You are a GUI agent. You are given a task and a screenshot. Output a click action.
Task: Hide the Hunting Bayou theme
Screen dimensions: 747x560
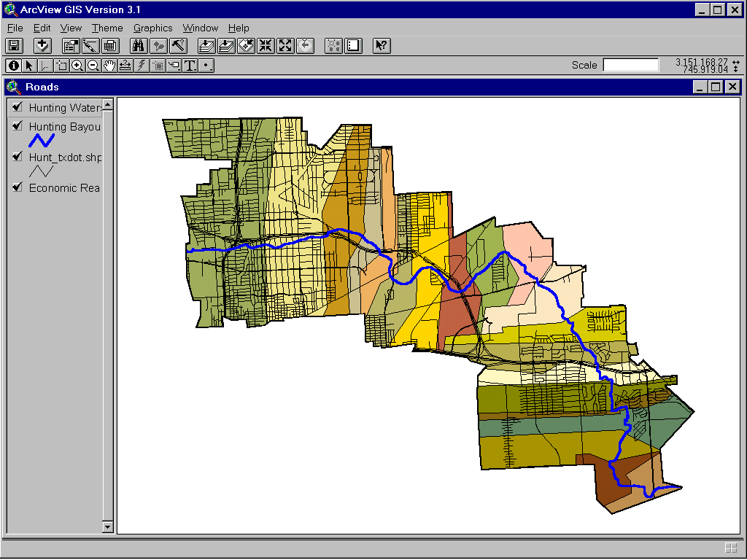[18, 126]
